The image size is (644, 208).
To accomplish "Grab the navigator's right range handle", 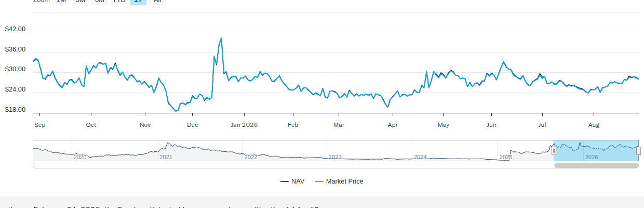I will click(x=638, y=151).
